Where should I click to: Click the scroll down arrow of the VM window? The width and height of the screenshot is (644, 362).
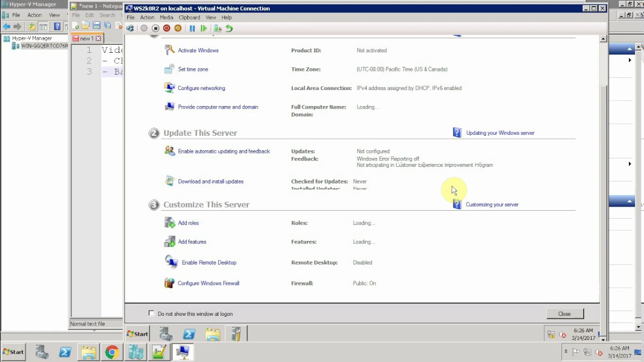coord(604,340)
